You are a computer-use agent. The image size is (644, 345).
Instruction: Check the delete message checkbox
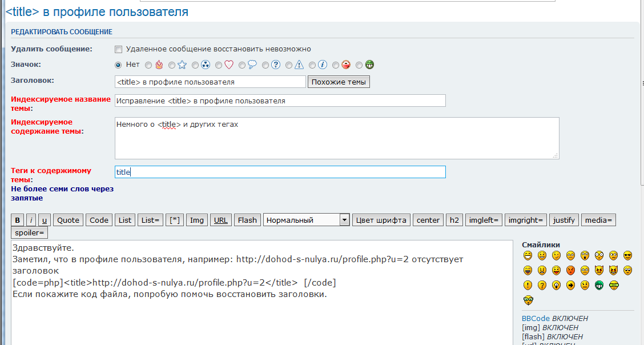119,49
